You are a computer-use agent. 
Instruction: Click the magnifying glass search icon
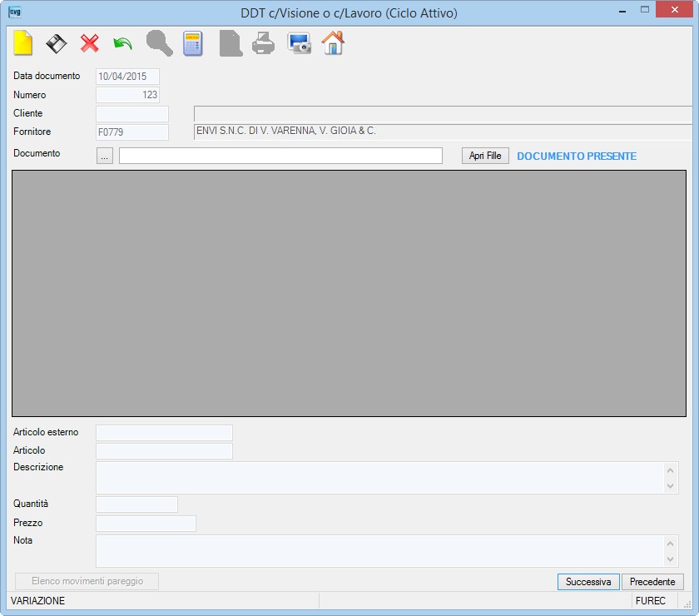click(159, 43)
